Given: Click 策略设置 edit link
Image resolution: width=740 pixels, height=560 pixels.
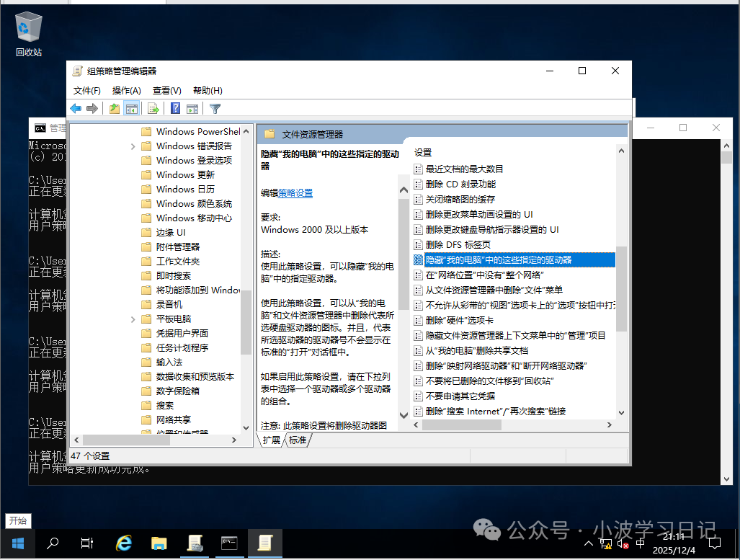Looking at the screenshot, I should click(295, 193).
